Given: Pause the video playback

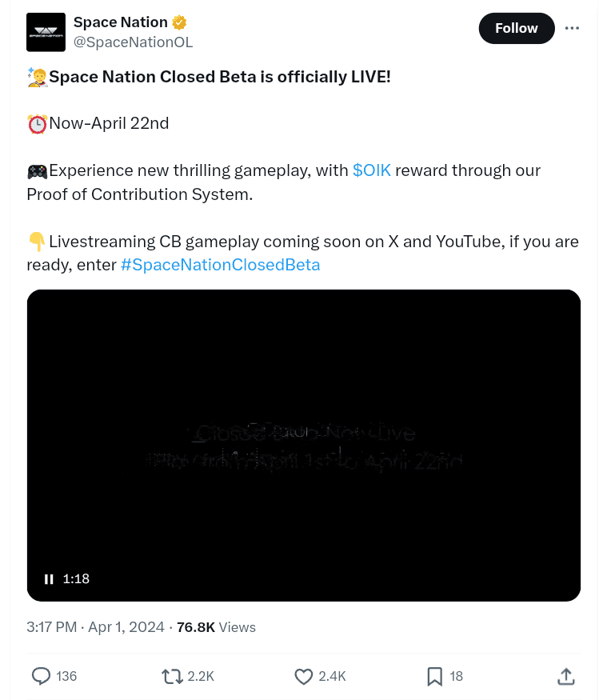Looking at the screenshot, I should click(x=49, y=578).
